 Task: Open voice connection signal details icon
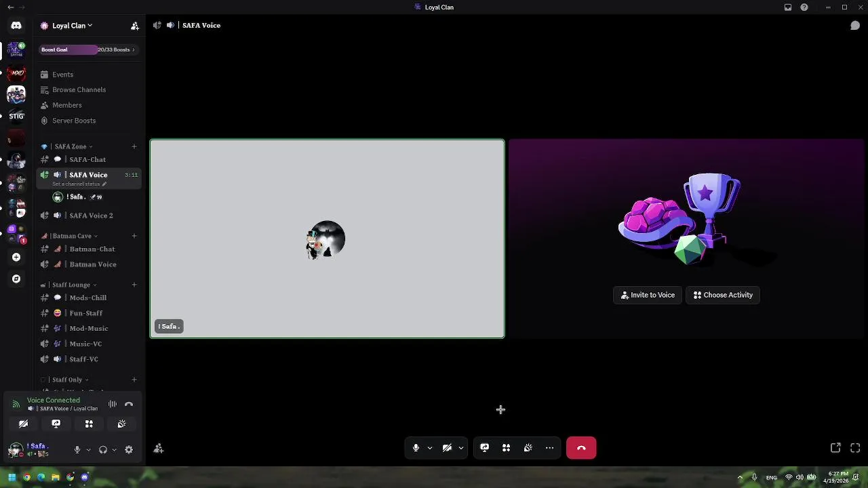point(16,405)
